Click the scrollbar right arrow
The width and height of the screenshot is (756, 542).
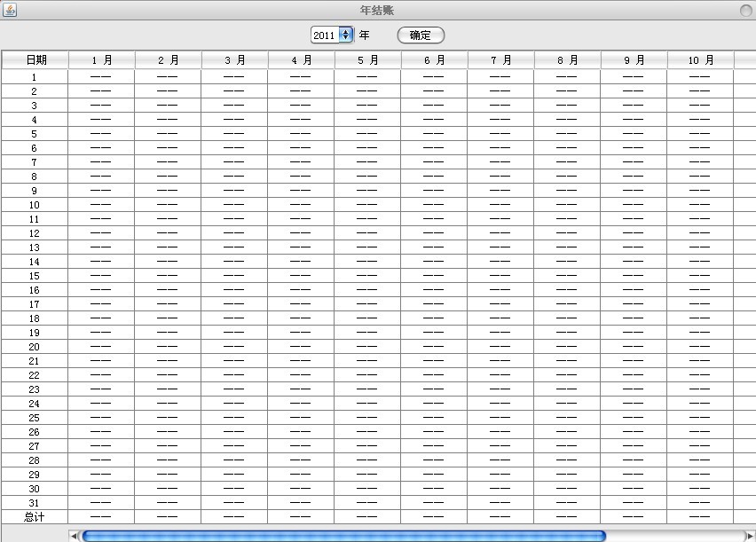pos(750,535)
